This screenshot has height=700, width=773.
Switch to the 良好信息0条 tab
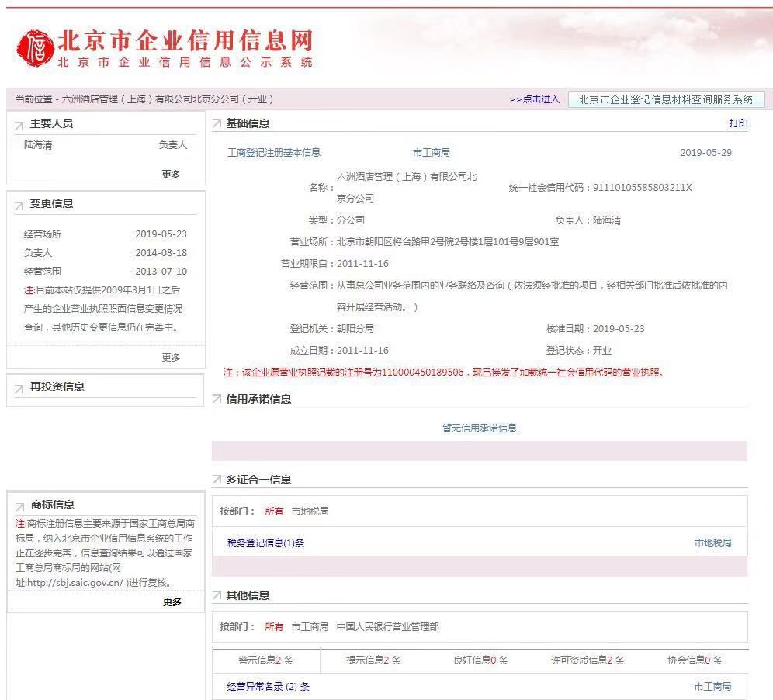(480, 660)
